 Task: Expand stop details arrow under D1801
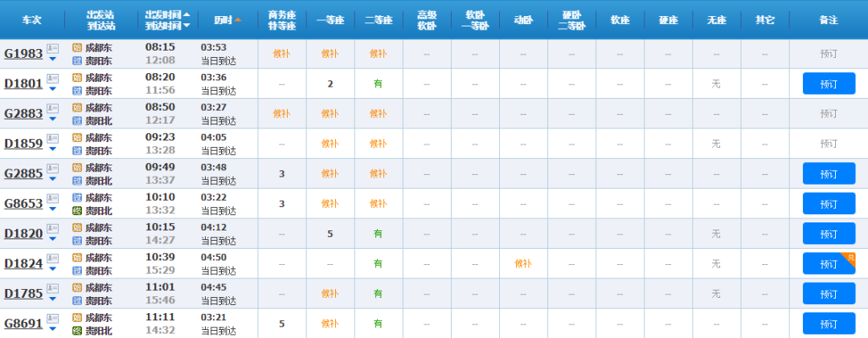pos(52,88)
